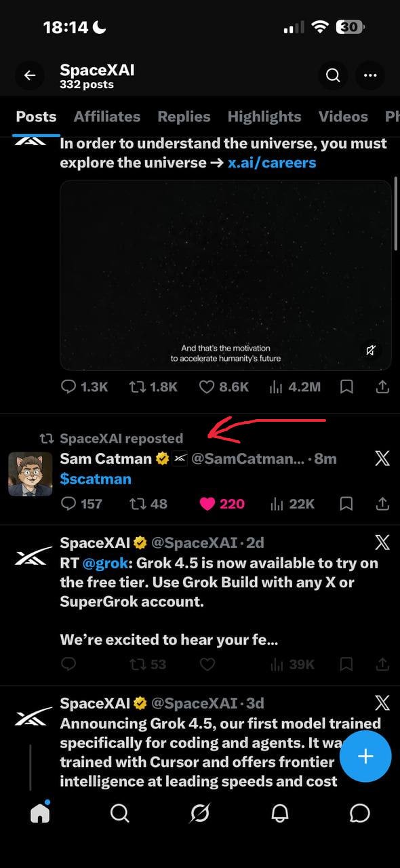
Task: Unmute the video with the speaker icon
Action: [371, 351]
